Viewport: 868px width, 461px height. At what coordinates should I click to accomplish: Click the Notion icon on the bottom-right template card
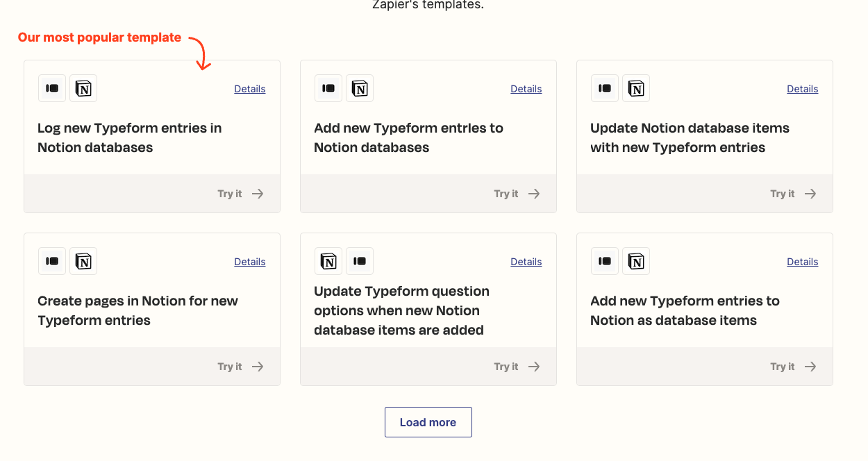click(636, 261)
